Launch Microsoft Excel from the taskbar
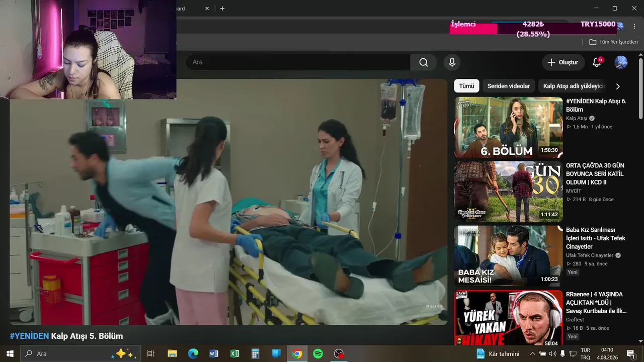644x362 pixels. (234, 353)
